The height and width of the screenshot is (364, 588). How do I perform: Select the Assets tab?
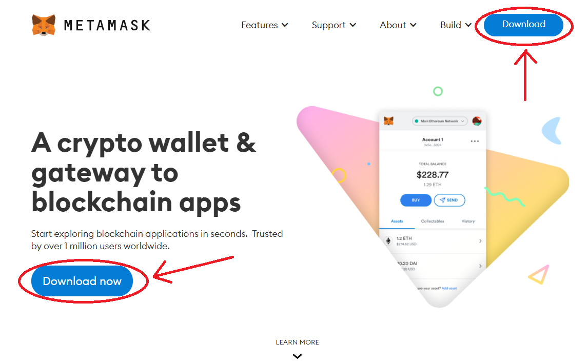pos(397,221)
